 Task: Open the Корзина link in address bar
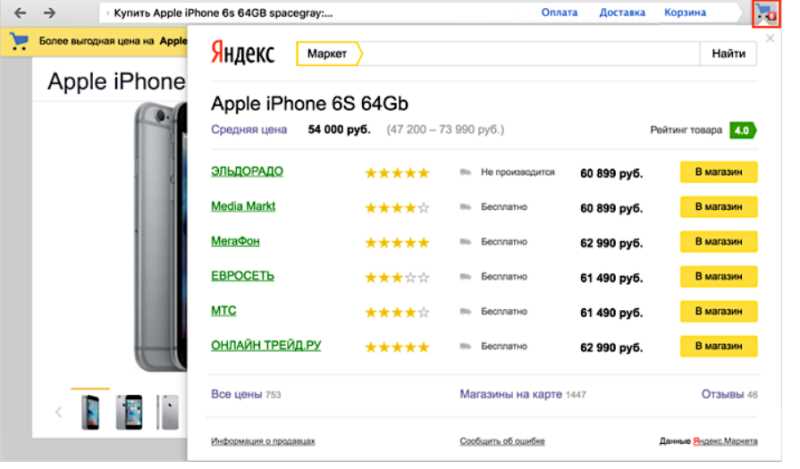coord(685,12)
